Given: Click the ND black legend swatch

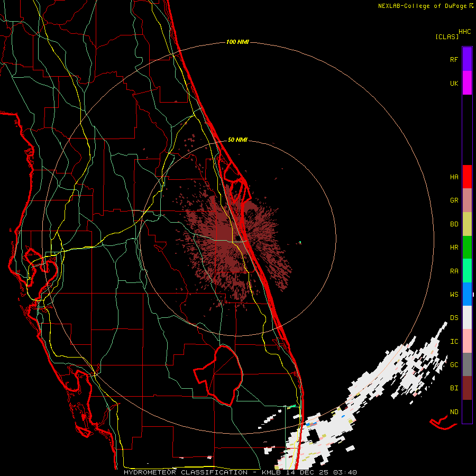Looking at the screenshot, I should (467, 411).
